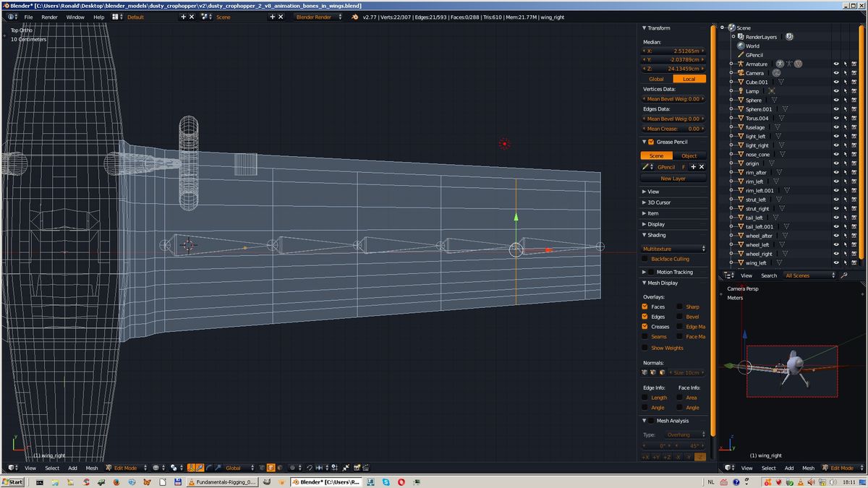Click the Lamp icon in the outliner
Image resolution: width=868 pixels, height=488 pixels.
tap(741, 91)
